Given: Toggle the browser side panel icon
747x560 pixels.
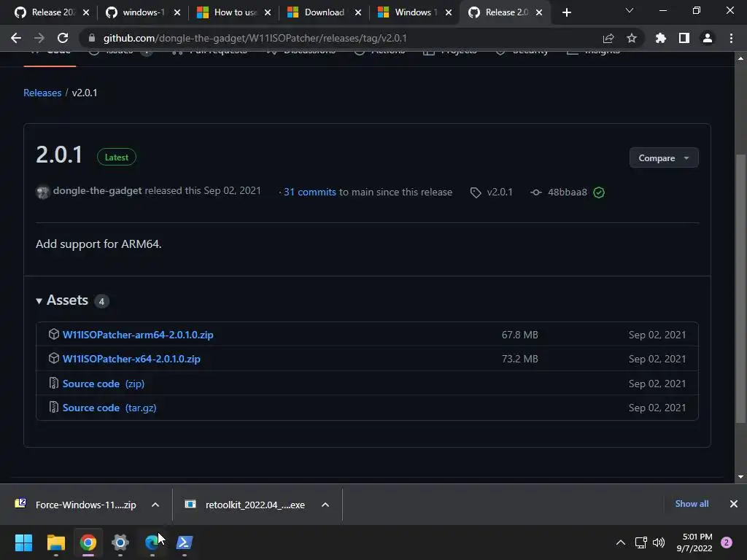Looking at the screenshot, I should (x=684, y=38).
